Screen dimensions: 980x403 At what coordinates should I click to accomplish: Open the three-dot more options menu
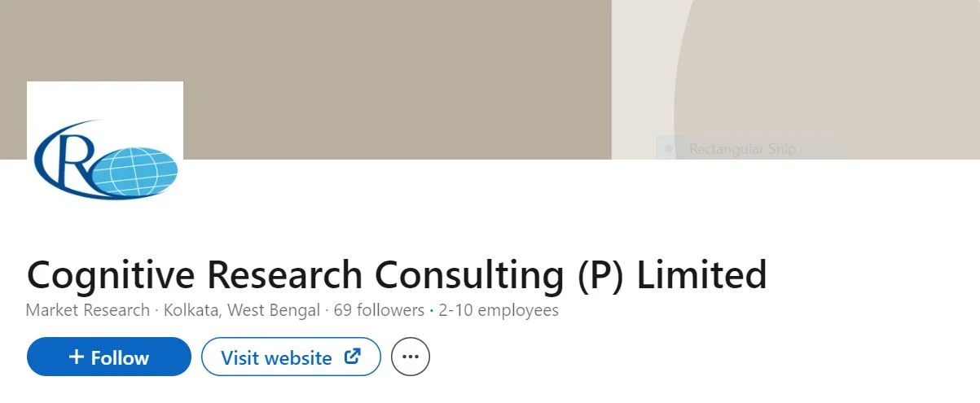(x=411, y=357)
